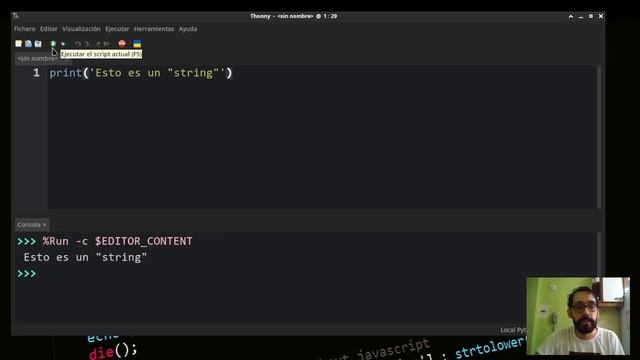Open the Editar menu
This screenshot has height=360, width=640.
(x=49, y=29)
